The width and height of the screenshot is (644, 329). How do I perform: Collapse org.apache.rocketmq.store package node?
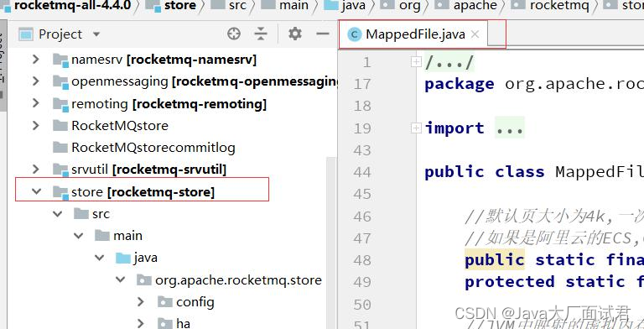[x=120, y=280]
